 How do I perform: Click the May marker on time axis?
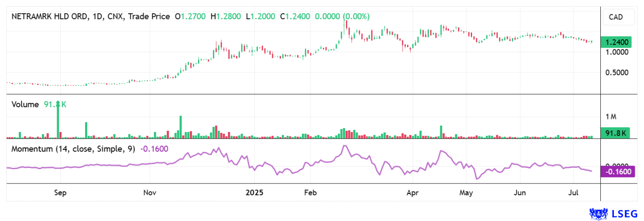[x=466, y=193]
